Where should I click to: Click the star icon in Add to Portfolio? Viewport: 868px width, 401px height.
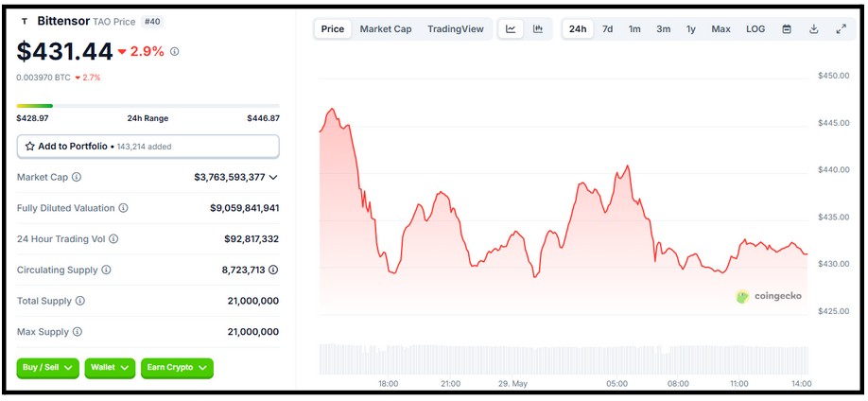30,147
